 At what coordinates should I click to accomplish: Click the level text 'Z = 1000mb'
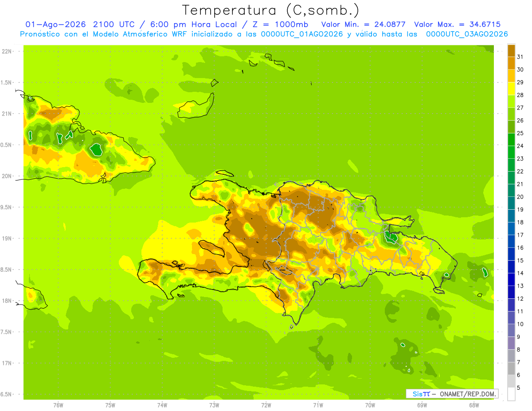(x=280, y=24)
